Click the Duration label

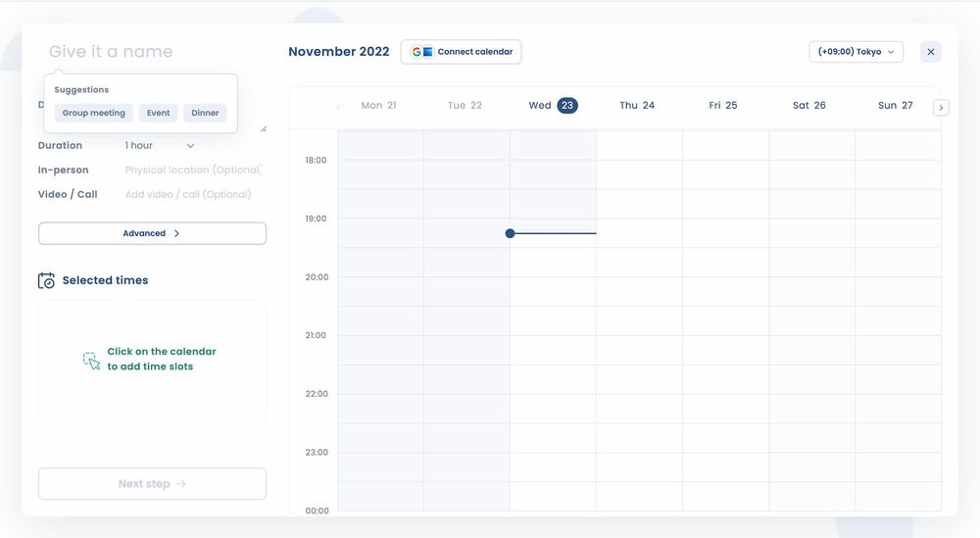(60, 146)
